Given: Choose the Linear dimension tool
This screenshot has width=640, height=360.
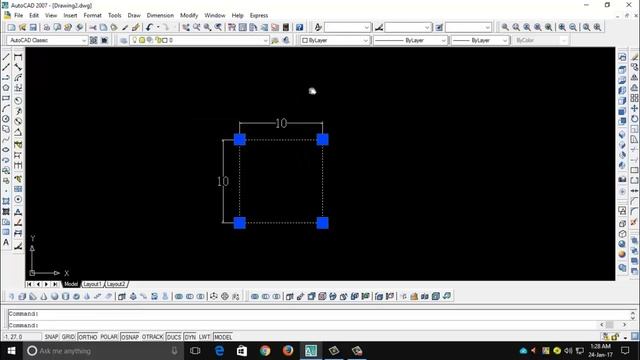Looking at the screenshot, I should point(18,57).
